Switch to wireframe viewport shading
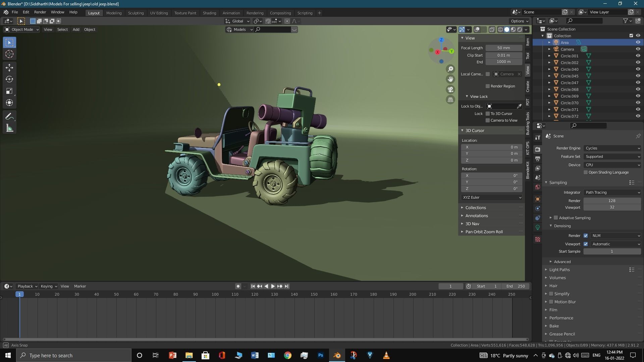This screenshot has width=644, height=362. click(x=500, y=29)
